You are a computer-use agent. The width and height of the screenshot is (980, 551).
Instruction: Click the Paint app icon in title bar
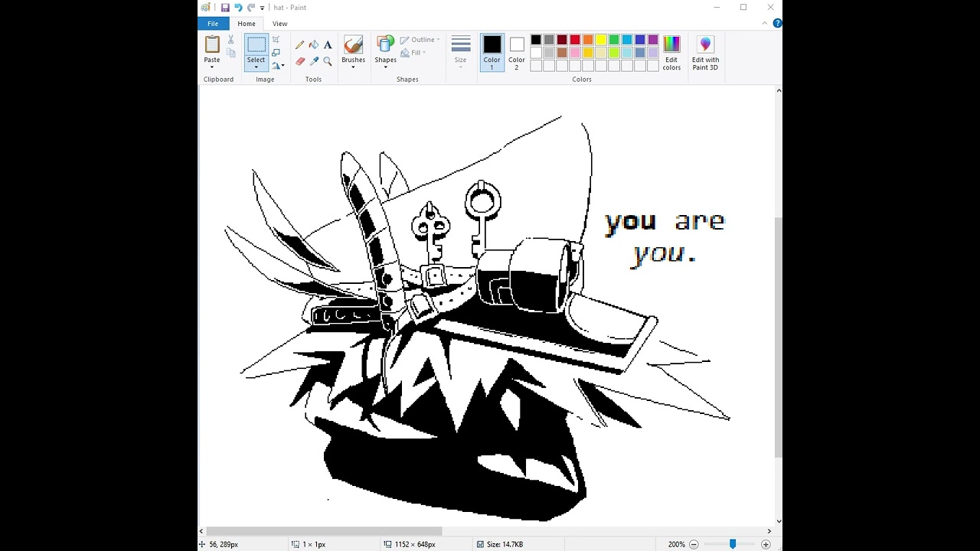coord(205,8)
